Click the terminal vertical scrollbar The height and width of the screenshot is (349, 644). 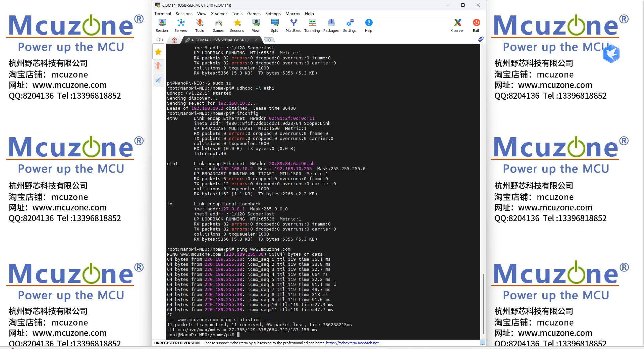coord(483,304)
